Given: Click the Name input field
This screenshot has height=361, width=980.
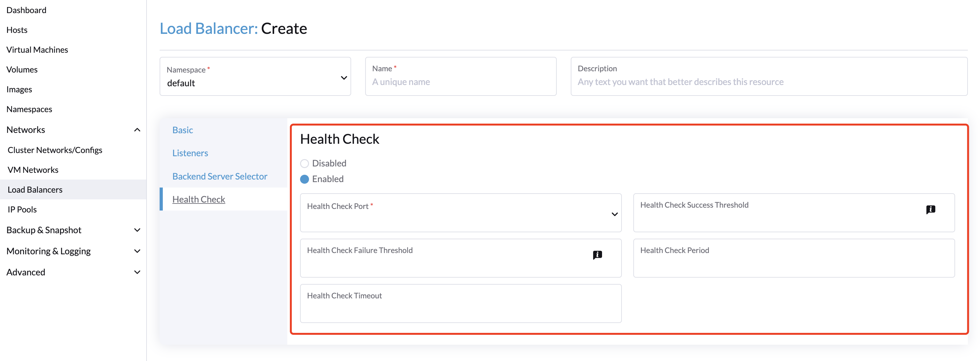Looking at the screenshot, I should (x=460, y=81).
